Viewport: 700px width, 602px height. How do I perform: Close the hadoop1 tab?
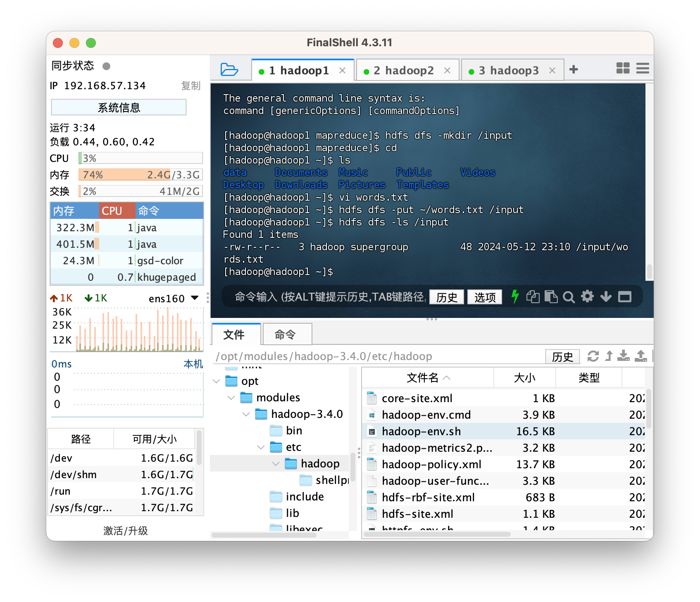click(342, 71)
